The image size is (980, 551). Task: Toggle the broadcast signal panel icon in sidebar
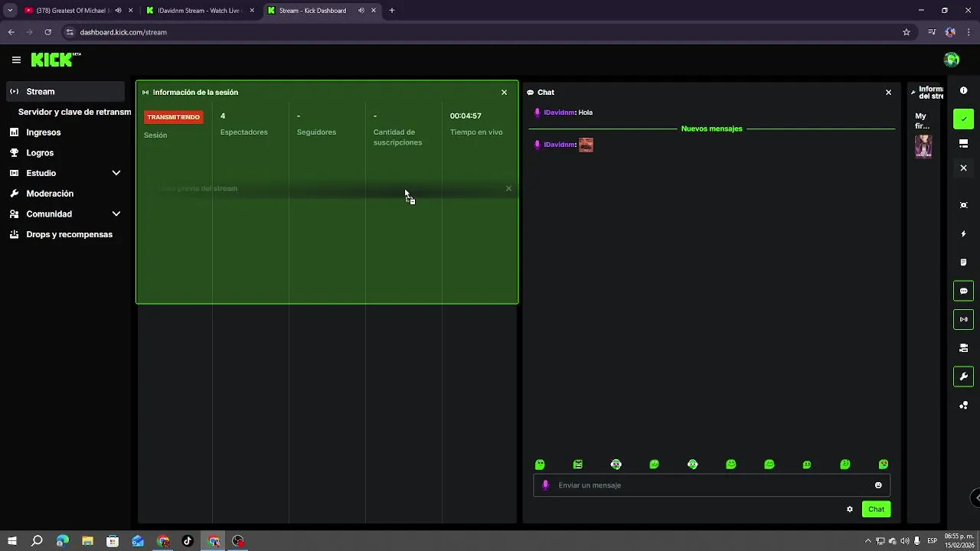(964, 319)
